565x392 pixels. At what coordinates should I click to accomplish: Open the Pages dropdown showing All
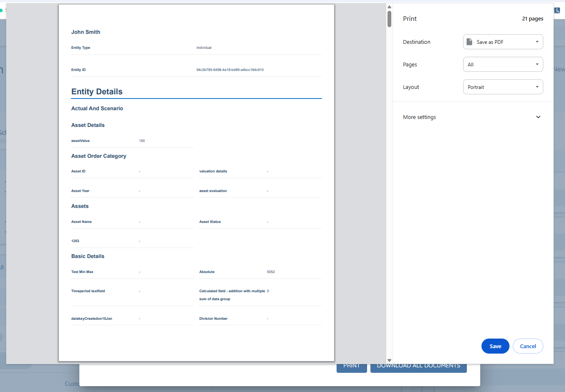point(503,64)
